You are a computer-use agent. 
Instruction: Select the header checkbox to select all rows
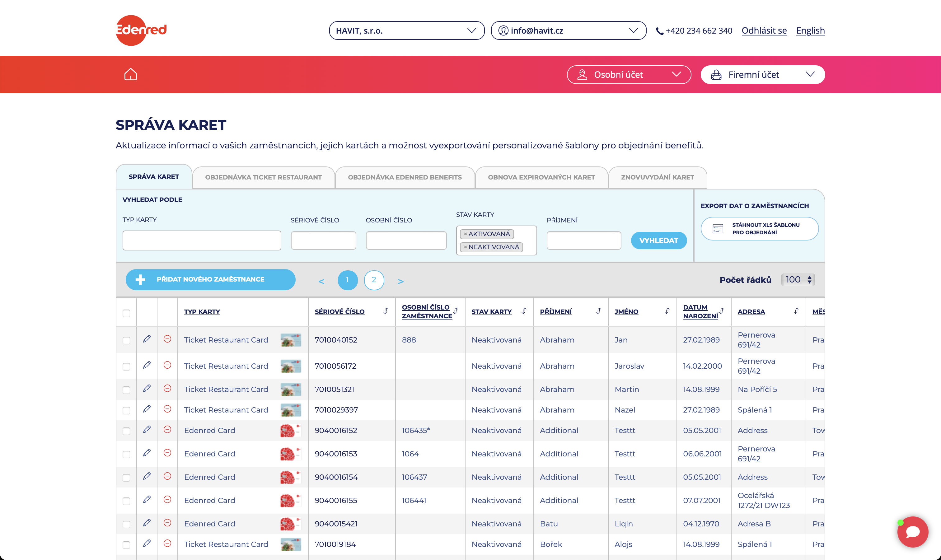click(x=126, y=313)
